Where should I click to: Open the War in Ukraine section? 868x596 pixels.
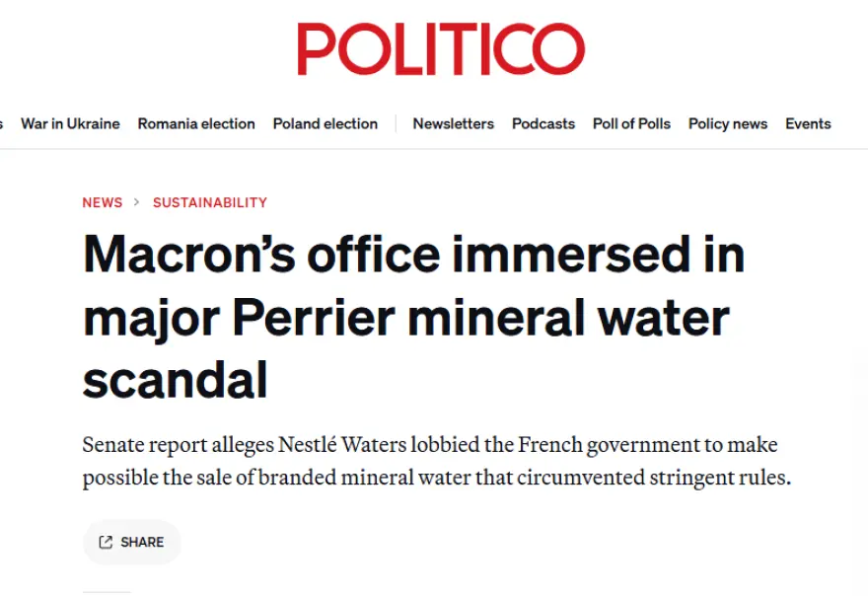pyautogui.click(x=70, y=123)
